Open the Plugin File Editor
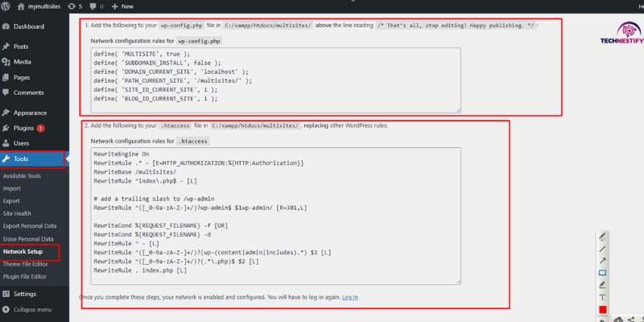Screen dimensions: 644x322 pos(25,277)
